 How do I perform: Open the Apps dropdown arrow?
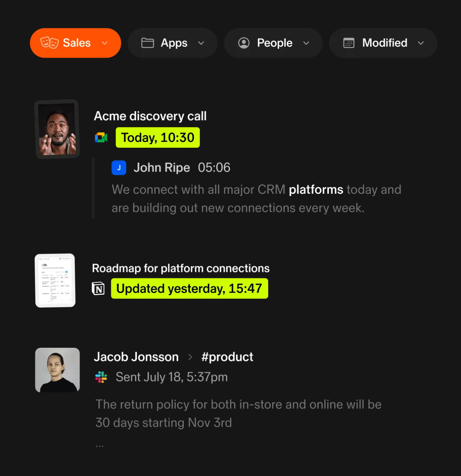pyautogui.click(x=201, y=43)
